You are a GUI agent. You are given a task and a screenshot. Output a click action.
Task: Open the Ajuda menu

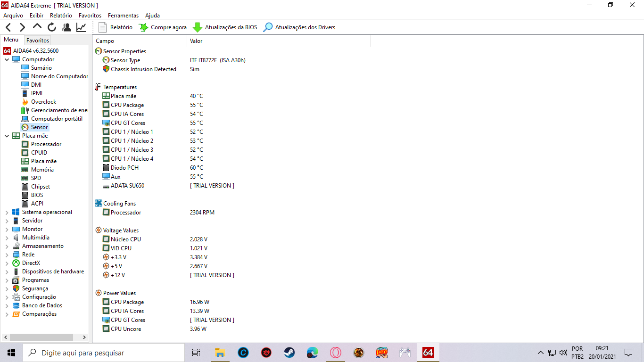152,16
